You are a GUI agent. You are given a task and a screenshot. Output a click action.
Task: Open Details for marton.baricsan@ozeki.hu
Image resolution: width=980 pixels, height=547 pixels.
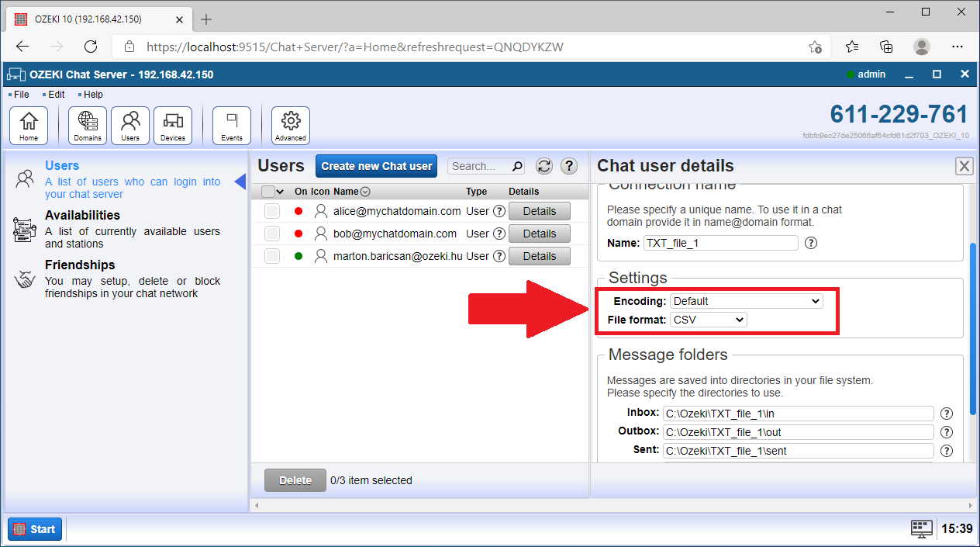[x=539, y=256]
